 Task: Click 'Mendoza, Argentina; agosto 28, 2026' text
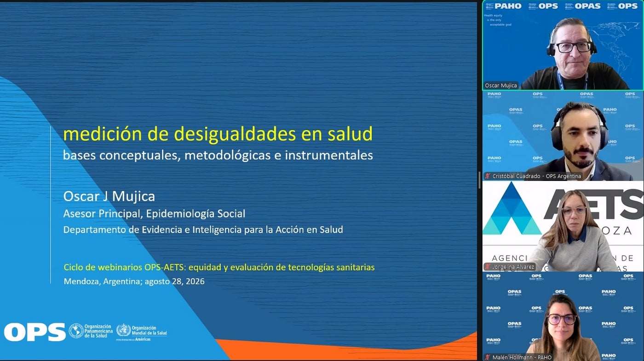click(134, 281)
